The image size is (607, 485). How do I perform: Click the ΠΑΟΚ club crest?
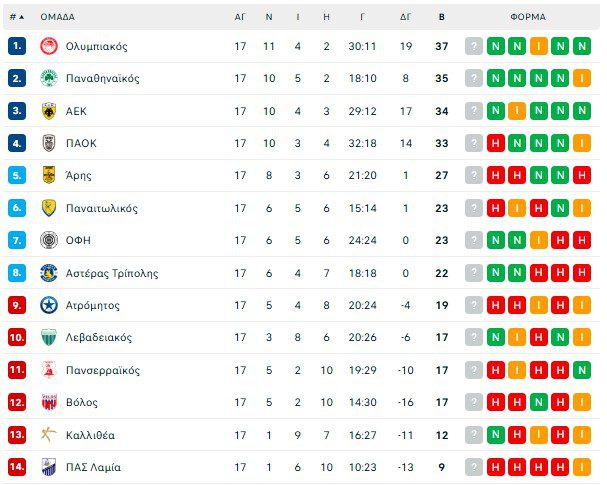click(47, 143)
